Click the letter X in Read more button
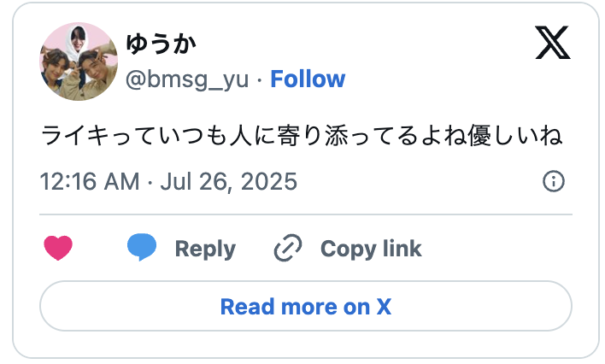 coord(384,306)
